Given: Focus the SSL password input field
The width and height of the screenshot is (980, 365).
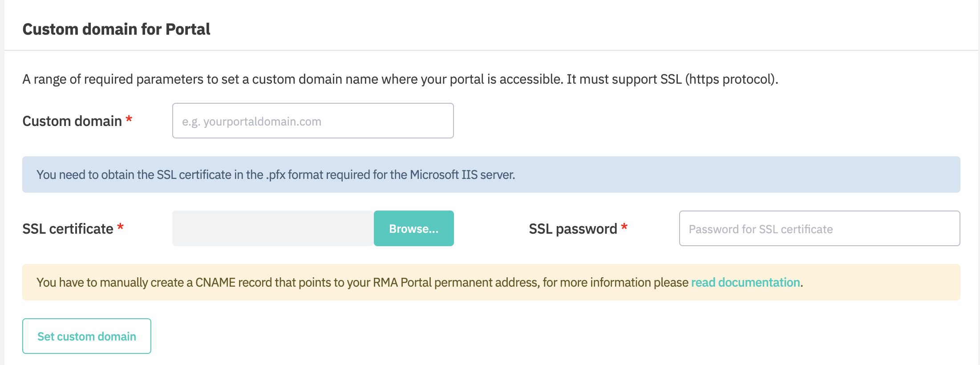Looking at the screenshot, I should point(819,229).
